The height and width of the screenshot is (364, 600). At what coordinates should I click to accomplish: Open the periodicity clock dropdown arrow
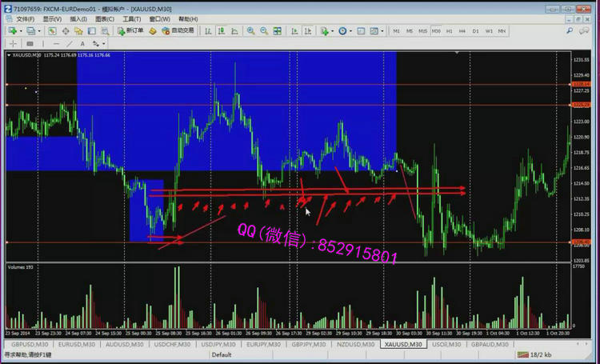[350, 30]
